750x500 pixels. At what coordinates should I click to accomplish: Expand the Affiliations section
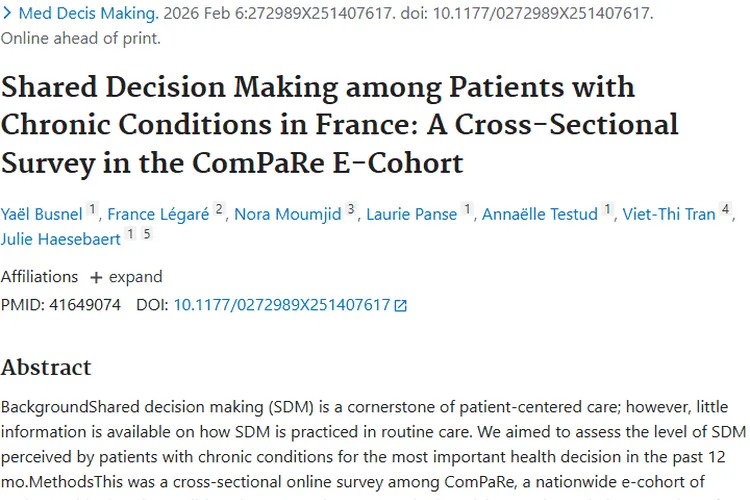click(x=125, y=277)
